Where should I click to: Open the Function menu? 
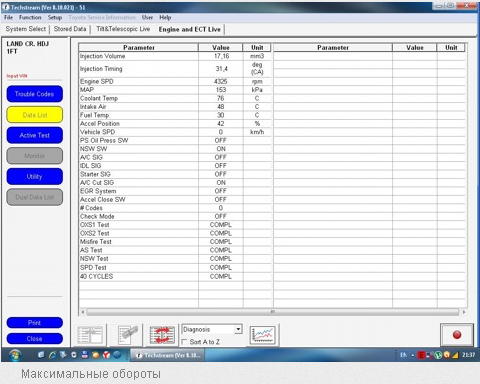coord(30,17)
